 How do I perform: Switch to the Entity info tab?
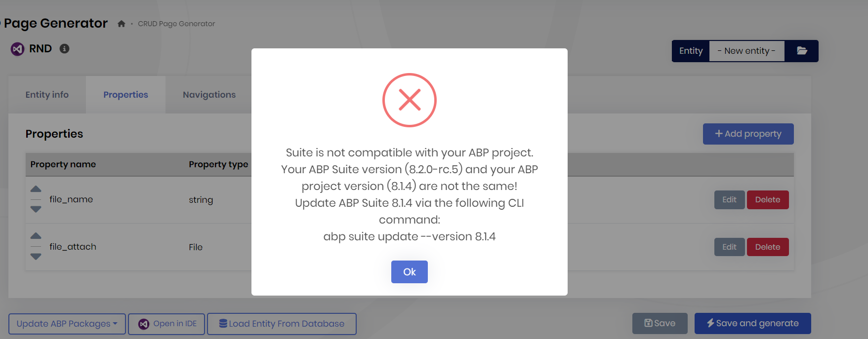47,95
